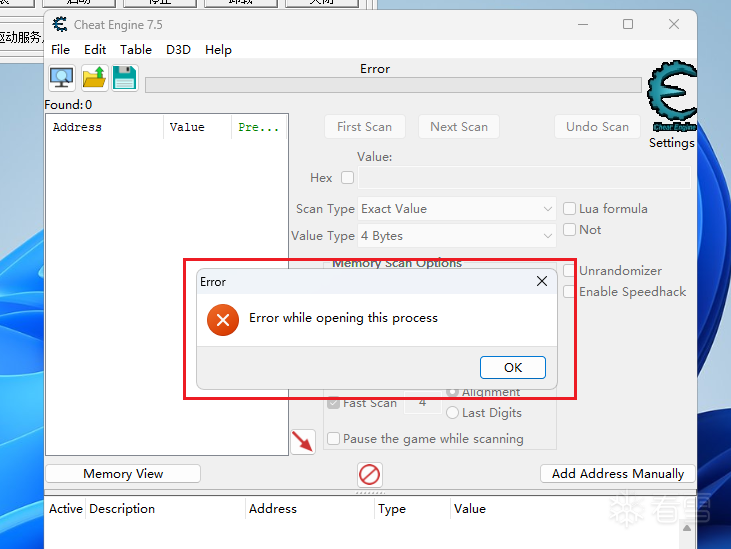Screen dimensions: 731x549
Task: Click the First Scan button
Action: tap(365, 127)
